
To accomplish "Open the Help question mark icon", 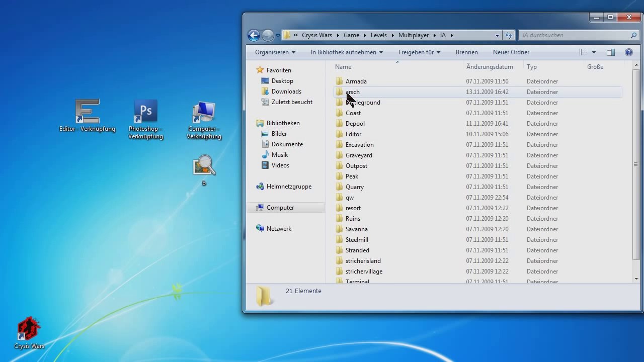I will [x=628, y=52].
